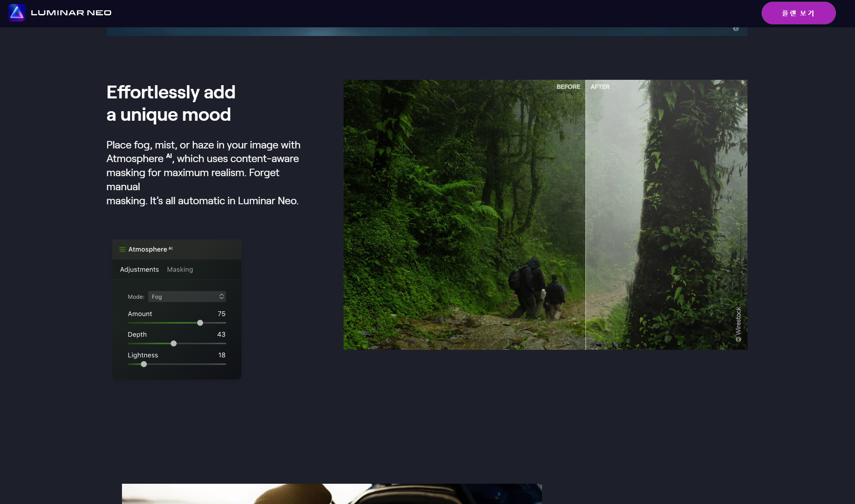
Task: Click the up-down chevron in the Mode field
Action: tap(222, 296)
